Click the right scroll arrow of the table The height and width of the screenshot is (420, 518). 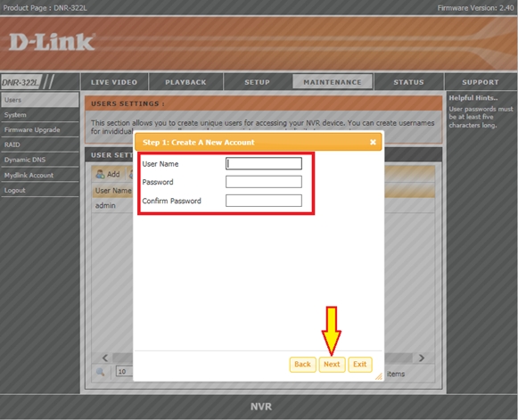pos(422,358)
